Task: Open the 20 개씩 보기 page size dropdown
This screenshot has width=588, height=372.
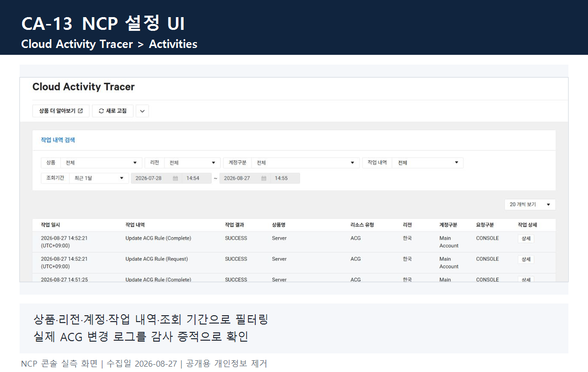Action: pos(530,205)
